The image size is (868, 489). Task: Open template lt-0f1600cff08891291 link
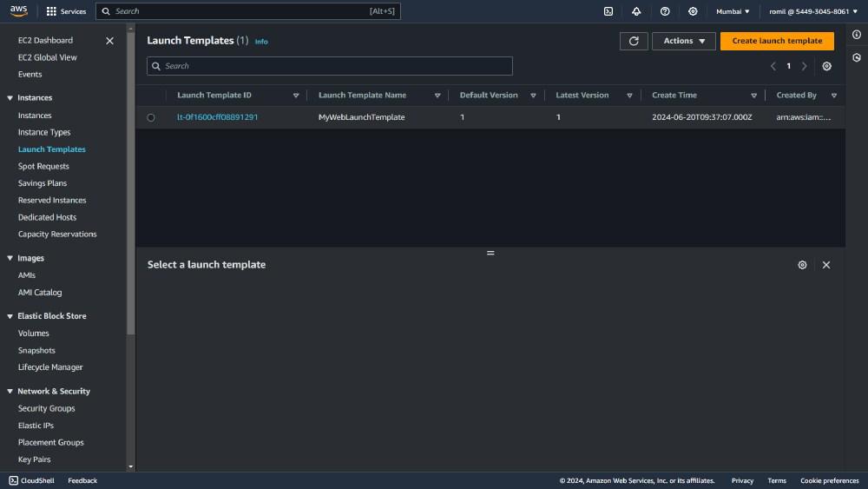(x=218, y=117)
